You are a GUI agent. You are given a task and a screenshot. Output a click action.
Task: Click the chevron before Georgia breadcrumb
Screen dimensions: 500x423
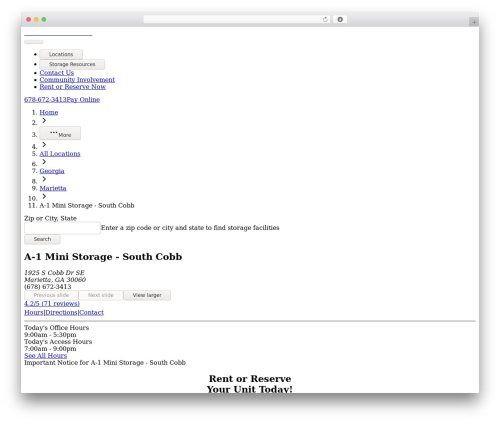[44, 162]
